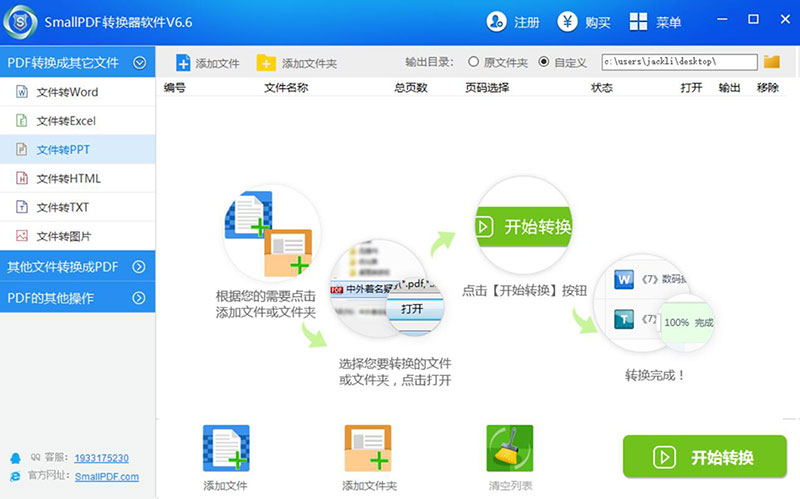
Task: Start conversion with the green 开始转换 button
Action: click(x=705, y=457)
